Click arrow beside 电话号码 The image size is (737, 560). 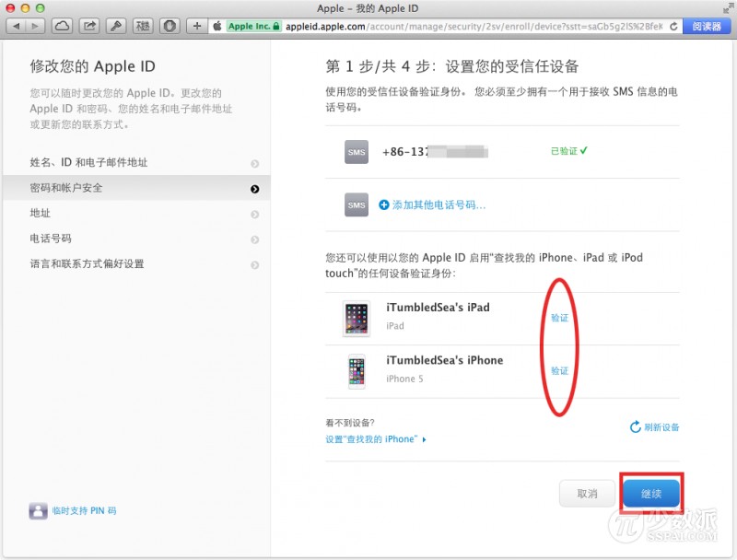click(x=255, y=239)
